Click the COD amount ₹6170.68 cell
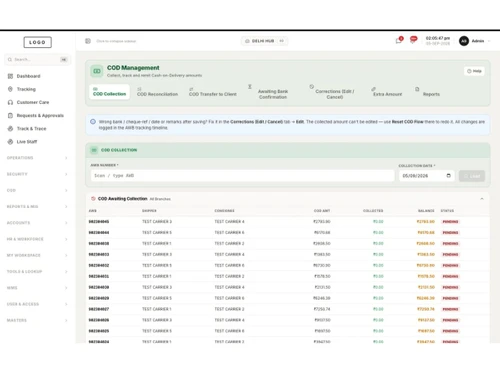Screen dimensions: 500x375 tap(322, 232)
